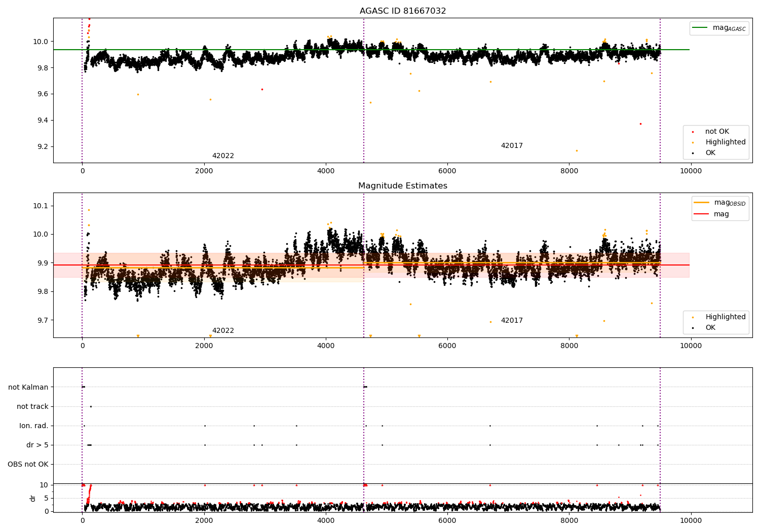Click the "10" tick on the dr axis
Screen dimensions: 760x532
coord(44,485)
